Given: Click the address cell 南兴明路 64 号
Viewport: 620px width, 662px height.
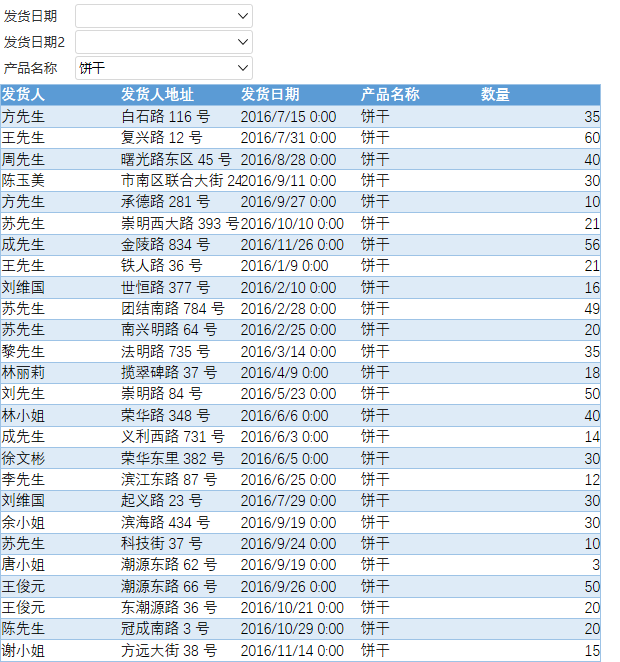Looking at the screenshot, I should click(169, 330).
